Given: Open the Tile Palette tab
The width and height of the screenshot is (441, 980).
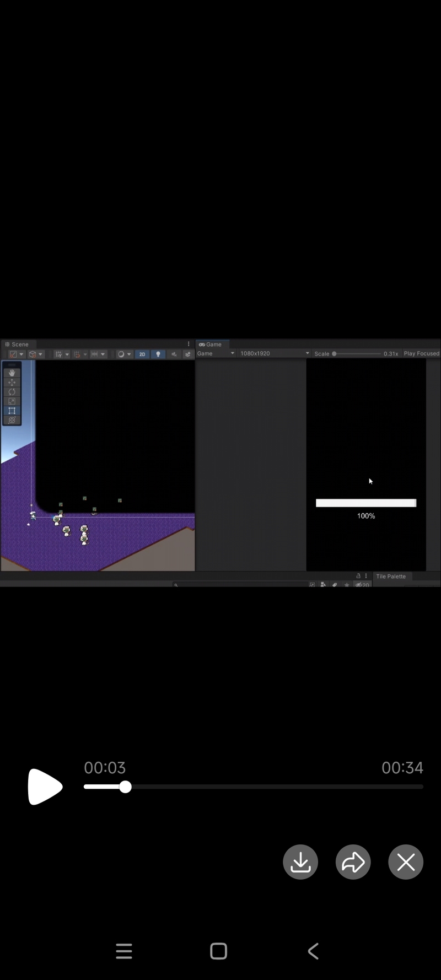Looking at the screenshot, I should (x=390, y=577).
